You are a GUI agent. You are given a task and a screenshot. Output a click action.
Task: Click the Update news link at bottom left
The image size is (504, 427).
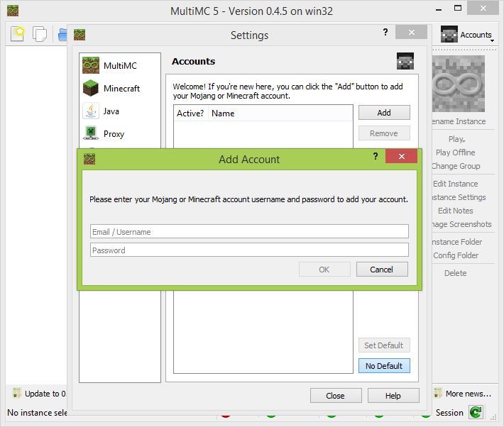pyautogui.click(x=45, y=394)
